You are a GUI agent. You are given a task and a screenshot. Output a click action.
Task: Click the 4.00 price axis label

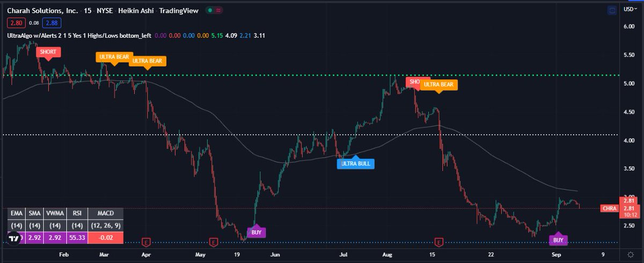click(628, 141)
